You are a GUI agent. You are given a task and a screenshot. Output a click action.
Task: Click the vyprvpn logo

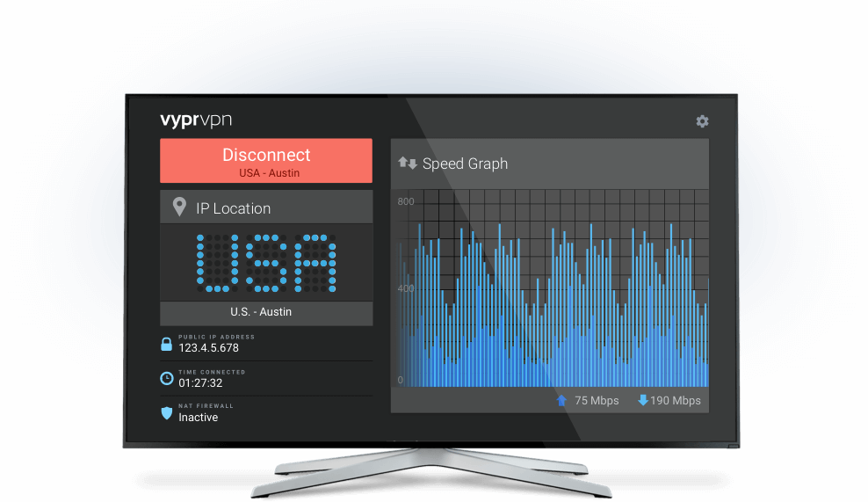196,120
